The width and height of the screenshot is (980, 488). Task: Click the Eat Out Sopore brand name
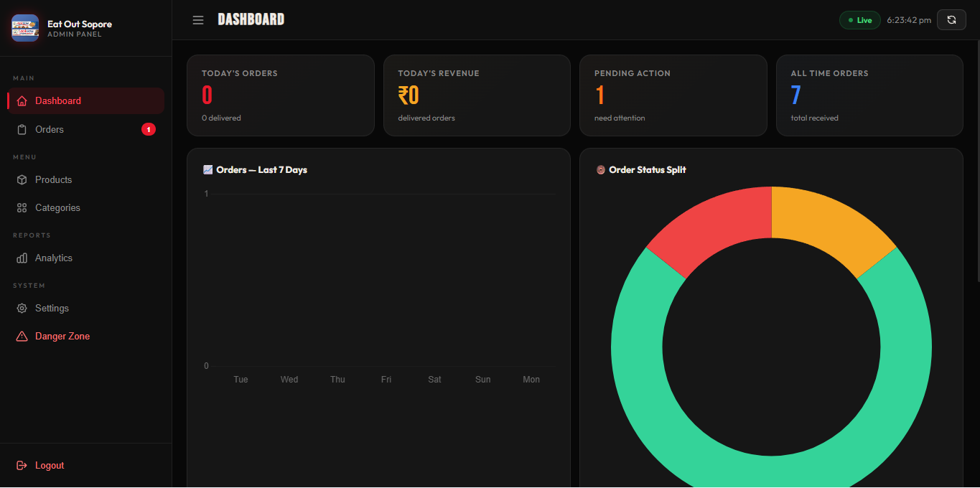point(80,24)
